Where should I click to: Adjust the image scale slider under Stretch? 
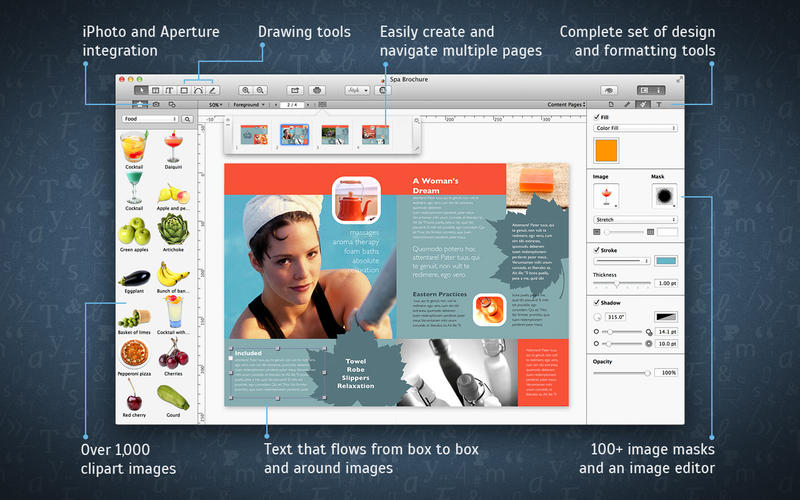pos(623,232)
